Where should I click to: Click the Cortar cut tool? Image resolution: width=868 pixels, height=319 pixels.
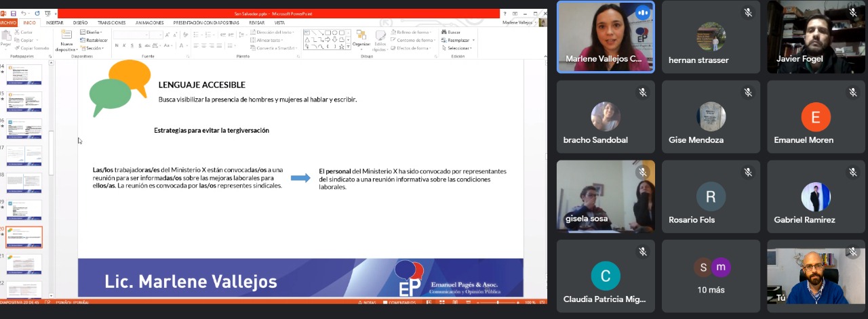click(25, 32)
